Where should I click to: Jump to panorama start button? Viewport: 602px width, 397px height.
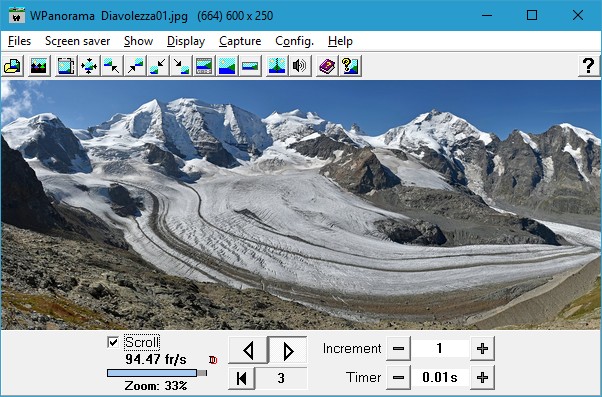[241, 378]
